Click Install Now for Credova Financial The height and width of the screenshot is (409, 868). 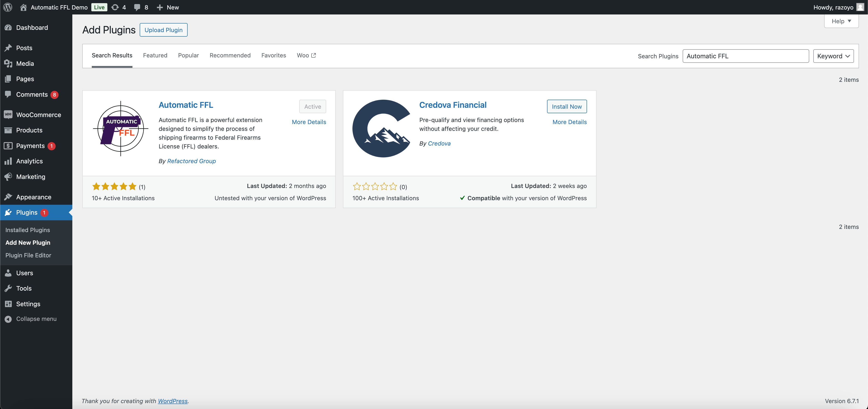(566, 106)
